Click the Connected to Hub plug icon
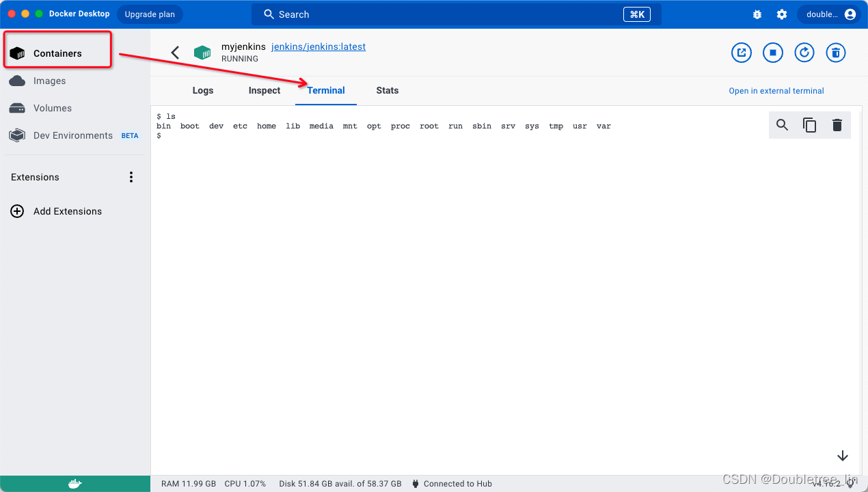The image size is (868, 492). click(416, 484)
